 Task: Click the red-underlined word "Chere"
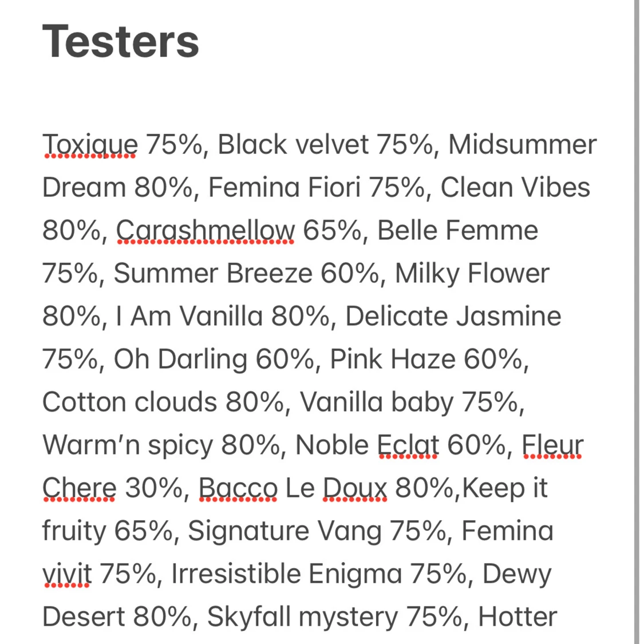coord(79,488)
